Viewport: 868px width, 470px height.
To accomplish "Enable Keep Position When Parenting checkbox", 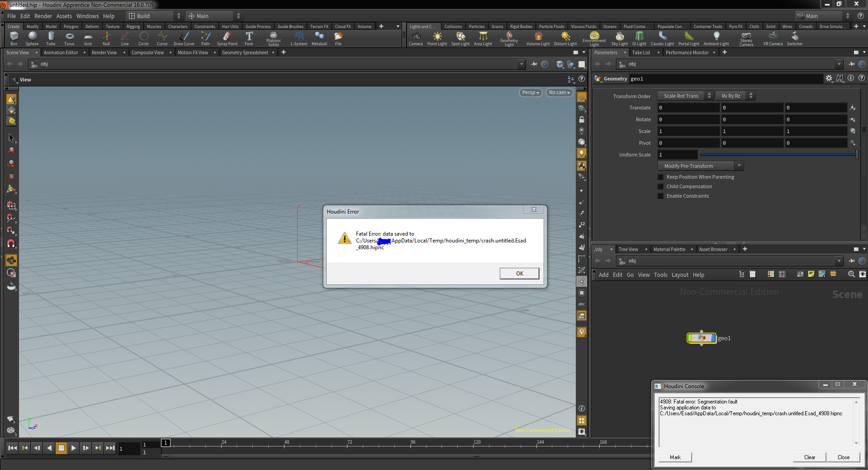I will pos(660,177).
